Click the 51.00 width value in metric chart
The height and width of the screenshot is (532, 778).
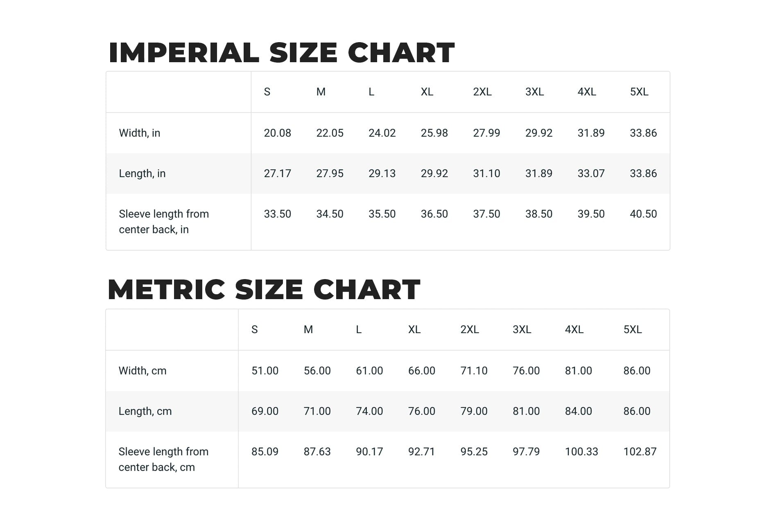coord(265,371)
